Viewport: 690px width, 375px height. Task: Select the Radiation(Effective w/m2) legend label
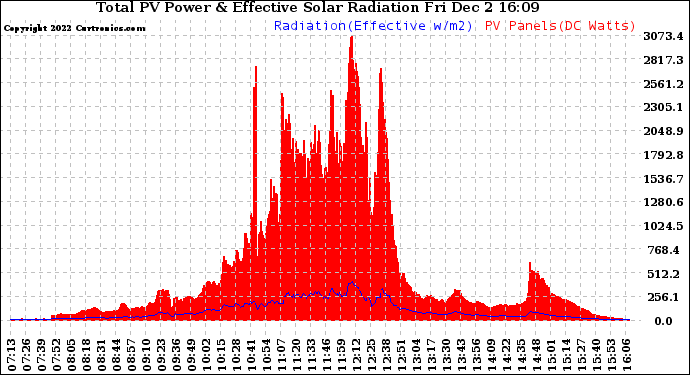[373, 26]
